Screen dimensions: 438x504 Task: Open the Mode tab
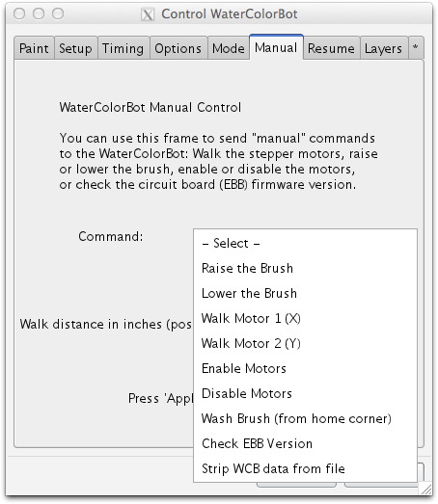[229, 48]
